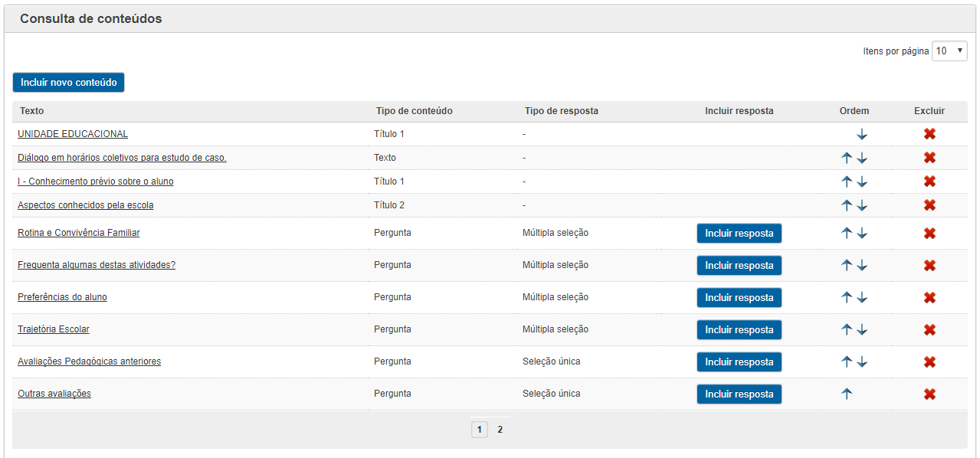
Task: Delete 'Frequenta algumas destas atividades?' row
Action: tap(929, 266)
